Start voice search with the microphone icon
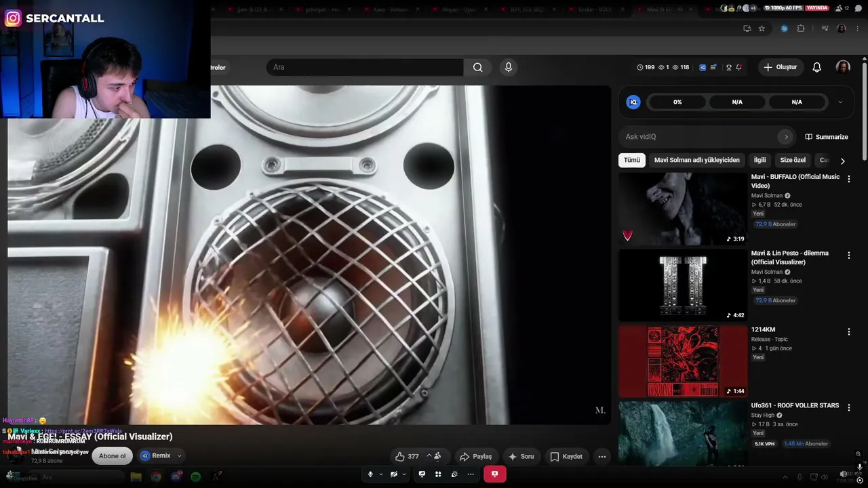Viewport: 868px width, 488px height. 509,67
